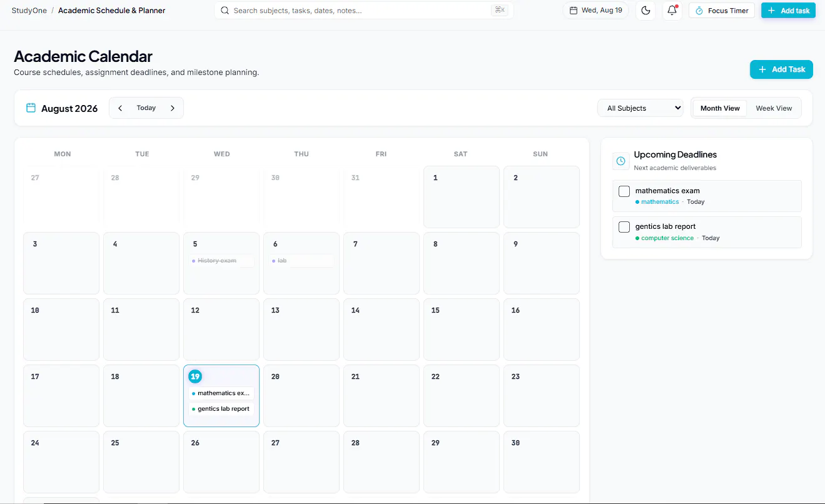825x504 pixels.
Task: Click the large Add Task button under header
Action: click(x=781, y=69)
